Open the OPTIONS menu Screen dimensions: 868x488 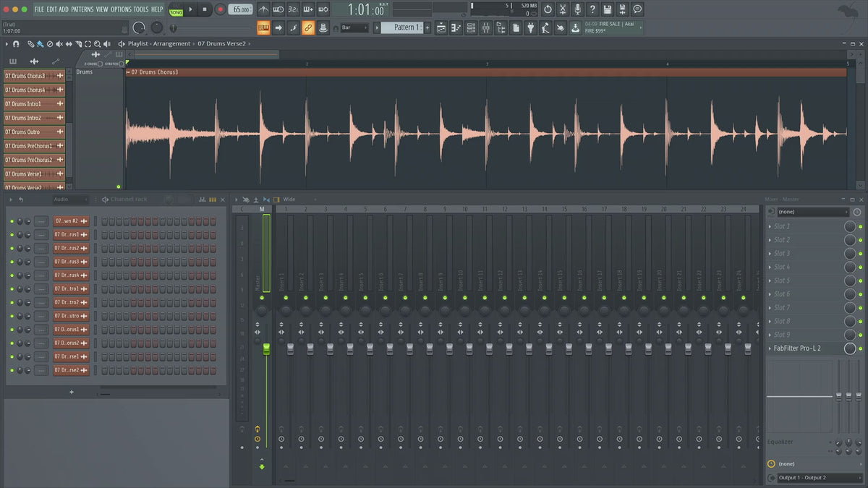(x=121, y=9)
